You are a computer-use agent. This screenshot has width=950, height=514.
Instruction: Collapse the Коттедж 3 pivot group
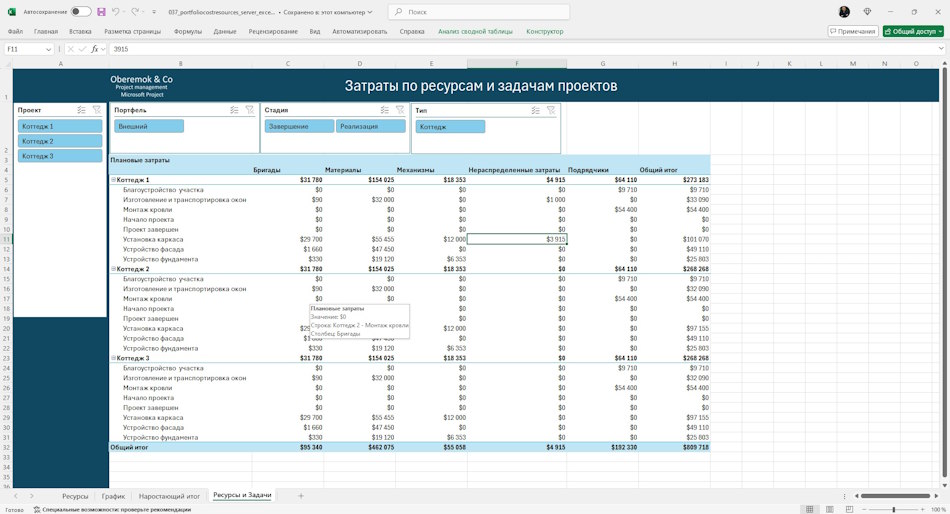click(x=113, y=358)
